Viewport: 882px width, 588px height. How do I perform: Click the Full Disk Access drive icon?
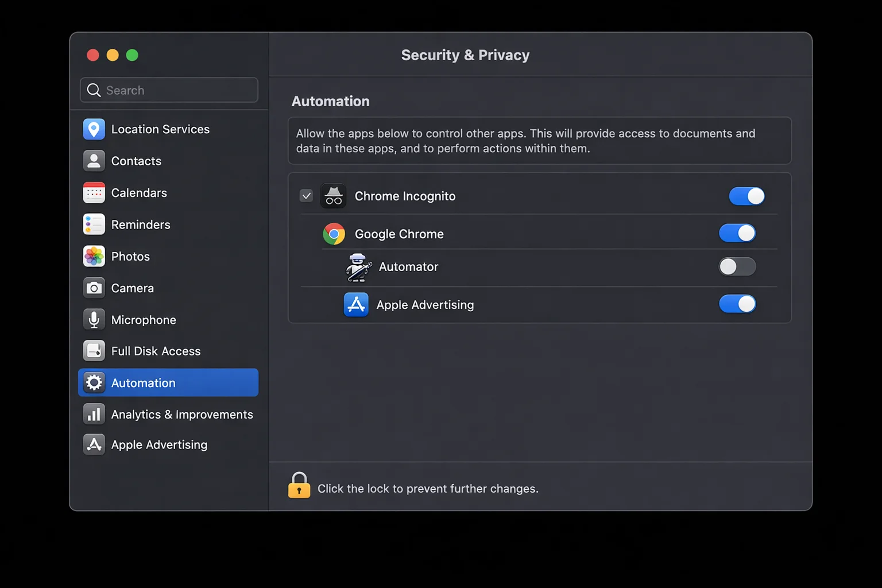(94, 351)
